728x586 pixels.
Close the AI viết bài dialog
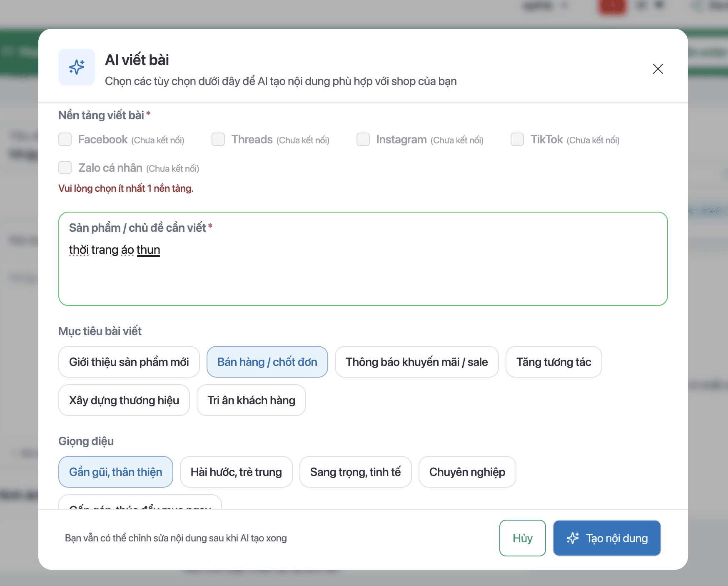pos(658,69)
